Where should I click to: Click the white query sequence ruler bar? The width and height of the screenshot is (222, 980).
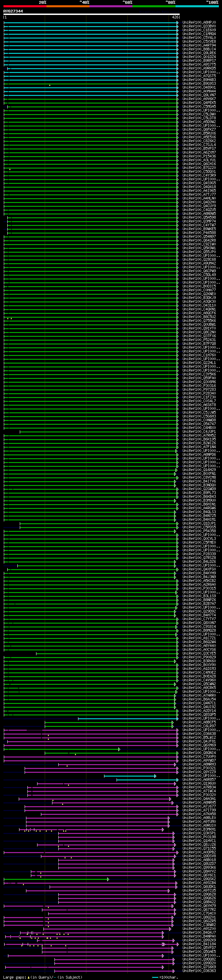[x=92, y=15]
